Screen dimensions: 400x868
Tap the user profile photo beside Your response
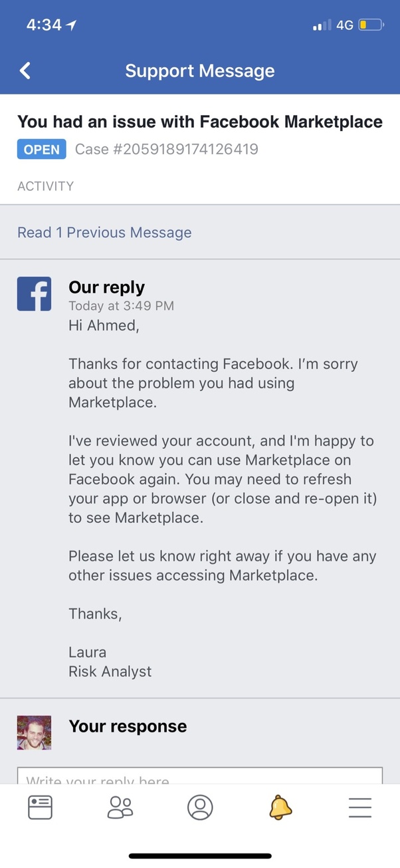coord(34,732)
